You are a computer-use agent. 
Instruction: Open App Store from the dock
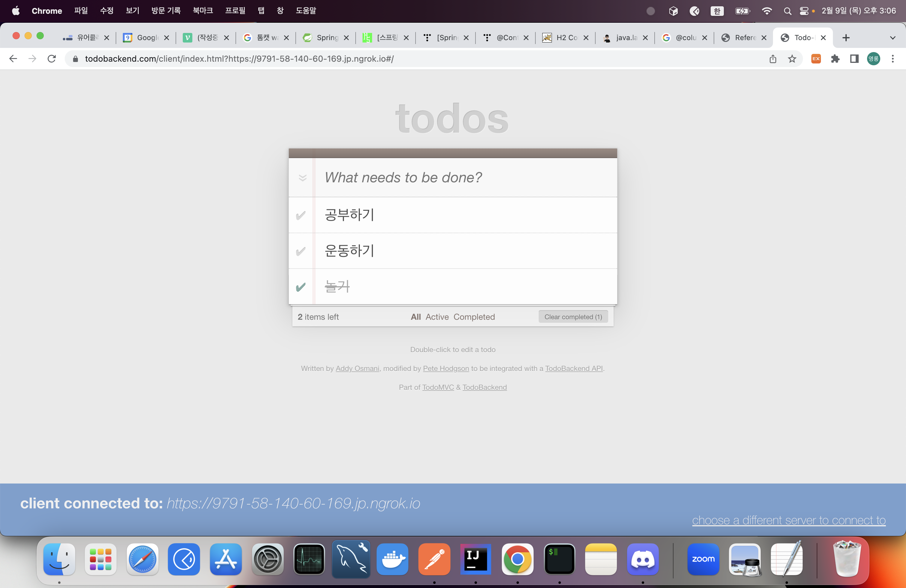(x=226, y=559)
